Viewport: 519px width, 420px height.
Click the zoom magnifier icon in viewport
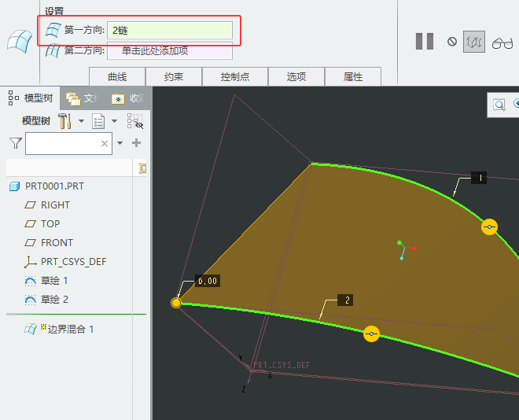[499, 105]
